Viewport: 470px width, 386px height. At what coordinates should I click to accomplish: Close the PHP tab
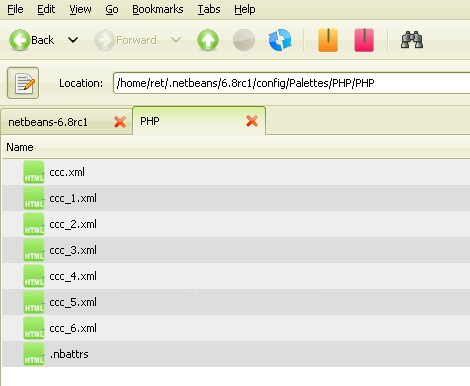(252, 121)
